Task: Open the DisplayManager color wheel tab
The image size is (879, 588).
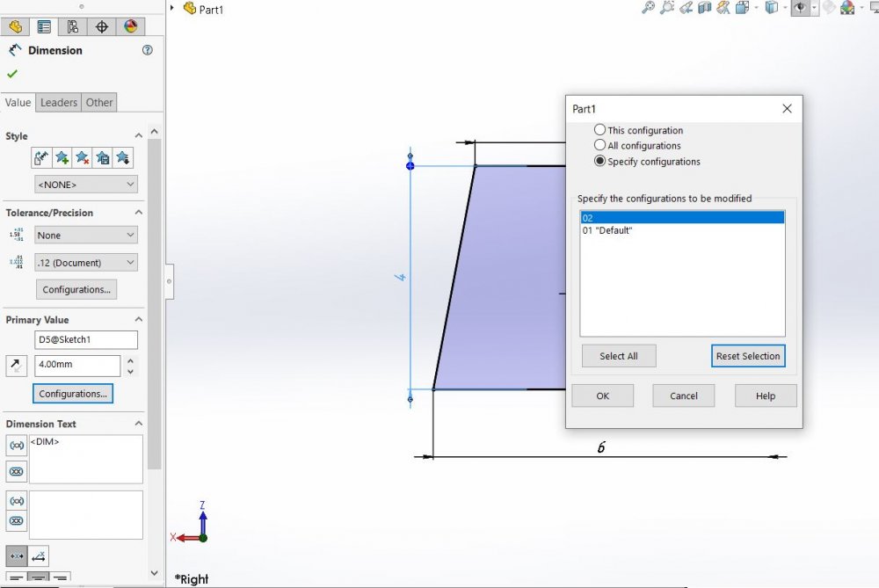Action: [x=130, y=26]
